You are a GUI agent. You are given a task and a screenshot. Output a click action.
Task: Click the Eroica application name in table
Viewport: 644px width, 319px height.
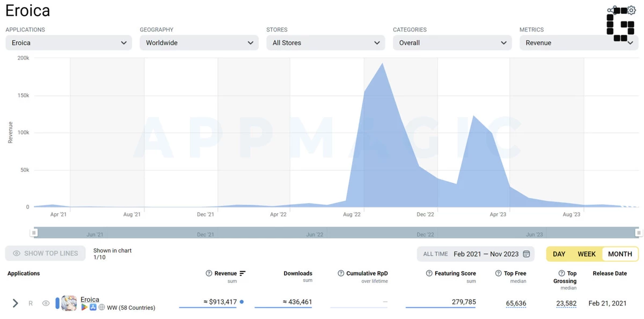(90, 300)
